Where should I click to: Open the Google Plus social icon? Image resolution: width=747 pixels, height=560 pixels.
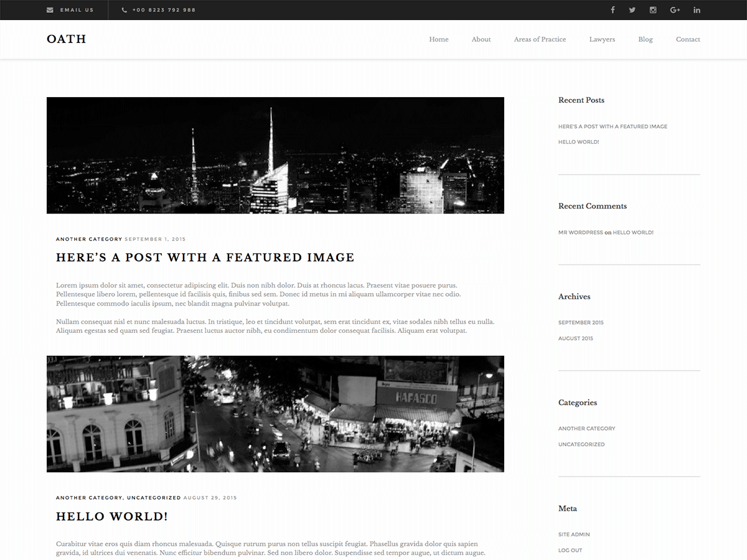coord(675,10)
